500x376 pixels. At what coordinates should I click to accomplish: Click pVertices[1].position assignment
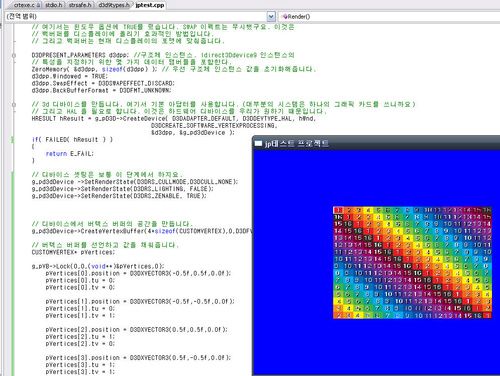click(140, 301)
